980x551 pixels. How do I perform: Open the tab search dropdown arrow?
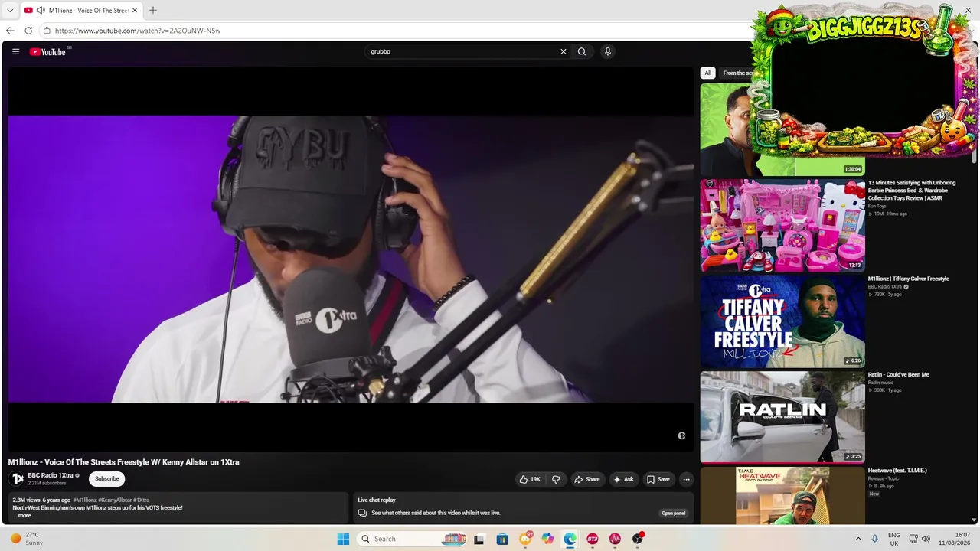10,11
